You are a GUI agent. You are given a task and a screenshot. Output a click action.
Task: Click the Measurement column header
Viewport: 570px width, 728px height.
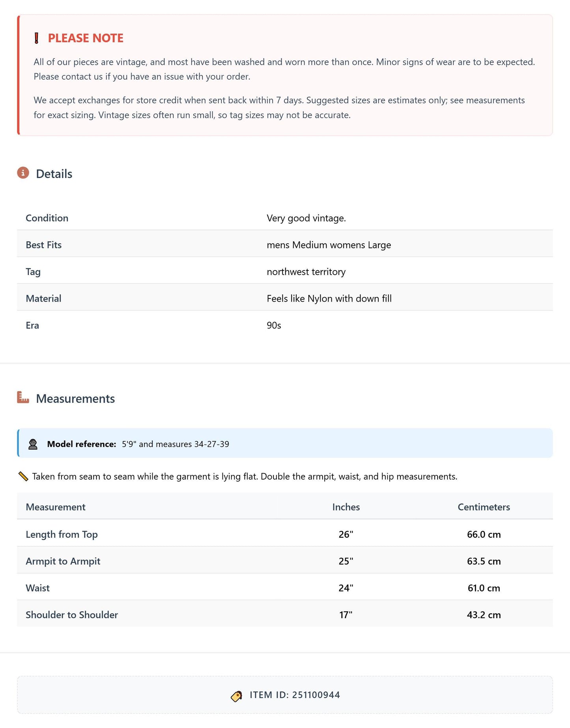tap(56, 507)
